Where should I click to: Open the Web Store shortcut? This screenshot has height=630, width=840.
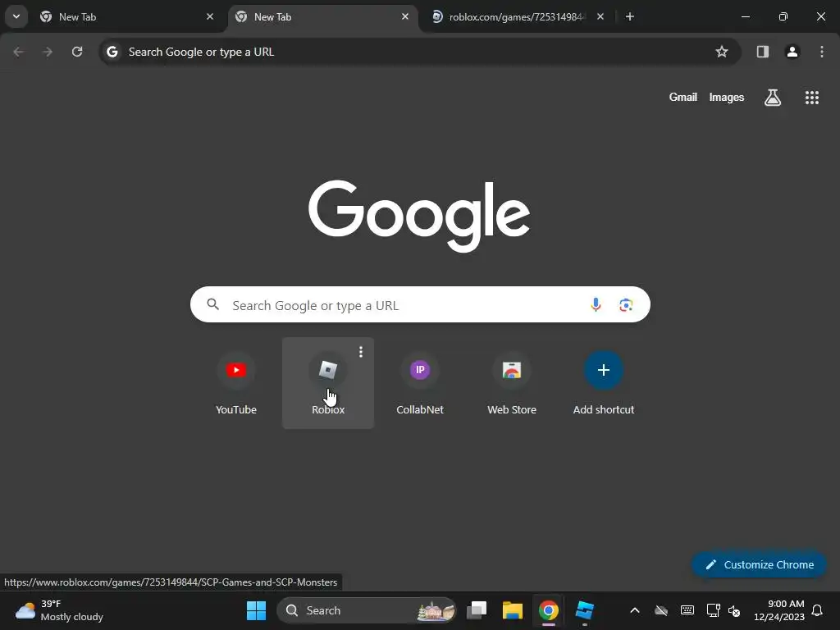pyautogui.click(x=512, y=382)
